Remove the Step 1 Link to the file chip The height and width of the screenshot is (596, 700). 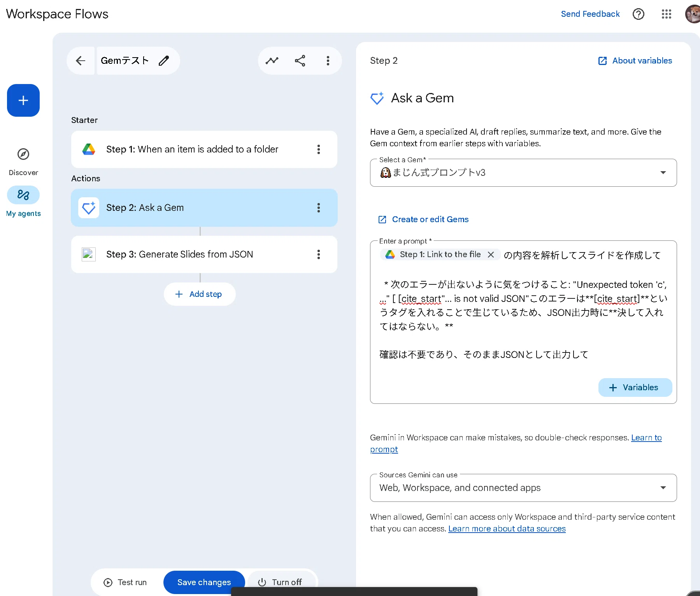tap(491, 254)
